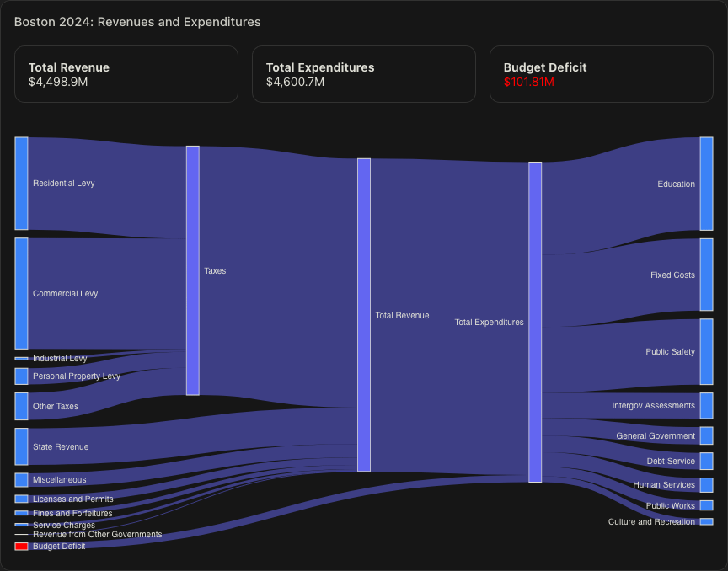Select the State Revenue node bar
The height and width of the screenshot is (571, 728).
21,446
